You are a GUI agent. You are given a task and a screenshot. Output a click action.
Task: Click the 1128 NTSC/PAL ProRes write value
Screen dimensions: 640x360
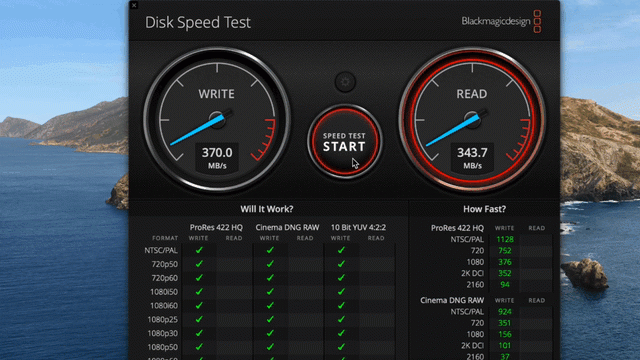[x=505, y=240]
